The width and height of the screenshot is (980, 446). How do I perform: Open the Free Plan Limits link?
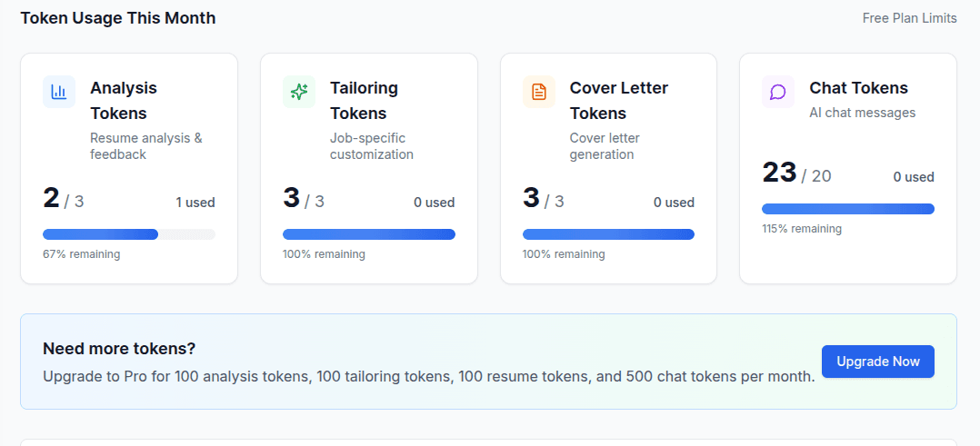pyautogui.click(x=909, y=18)
